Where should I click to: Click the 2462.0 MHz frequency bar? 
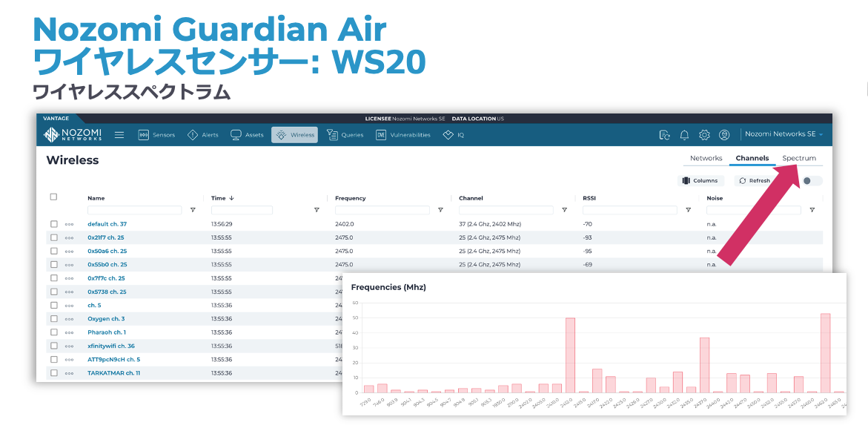pos(825,353)
